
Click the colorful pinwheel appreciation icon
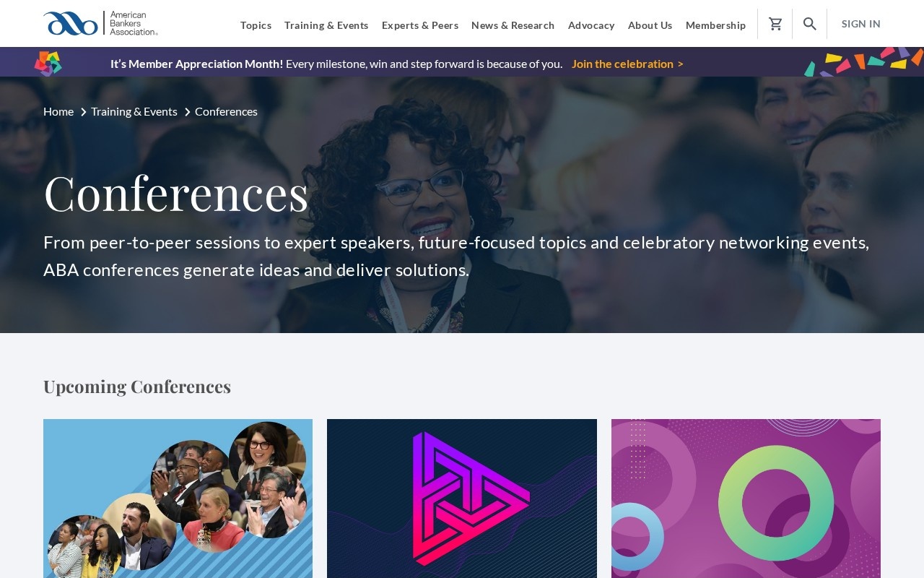tap(48, 64)
